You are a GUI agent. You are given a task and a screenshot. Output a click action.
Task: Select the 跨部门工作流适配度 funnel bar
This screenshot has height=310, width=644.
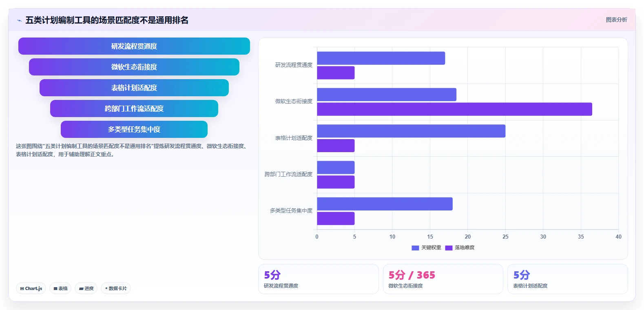(134, 108)
